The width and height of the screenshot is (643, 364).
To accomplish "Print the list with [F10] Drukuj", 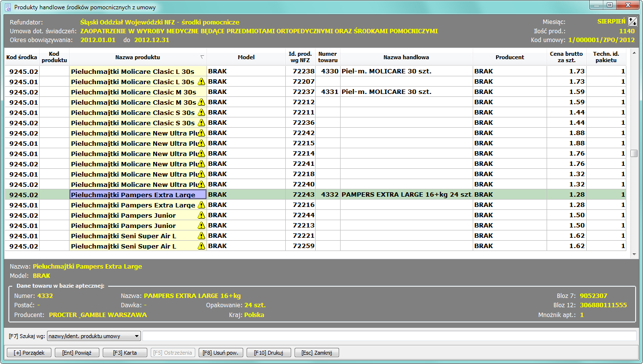I will (x=269, y=353).
